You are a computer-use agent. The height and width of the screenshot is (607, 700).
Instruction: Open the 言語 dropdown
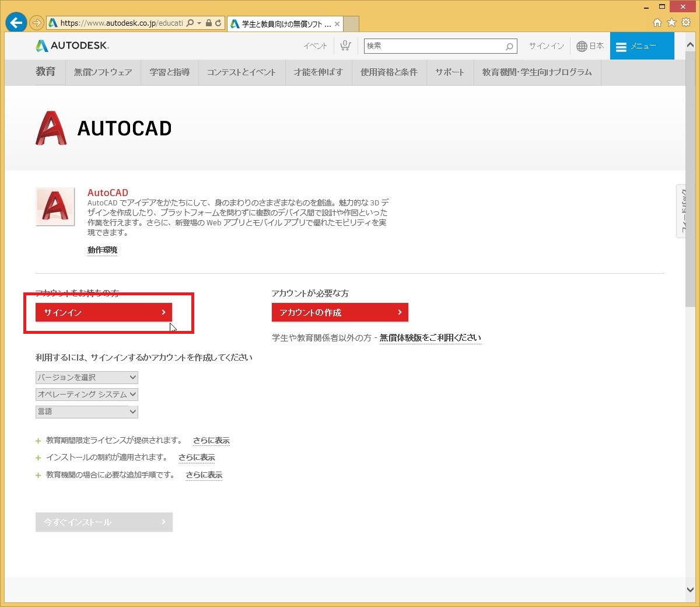click(x=87, y=411)
